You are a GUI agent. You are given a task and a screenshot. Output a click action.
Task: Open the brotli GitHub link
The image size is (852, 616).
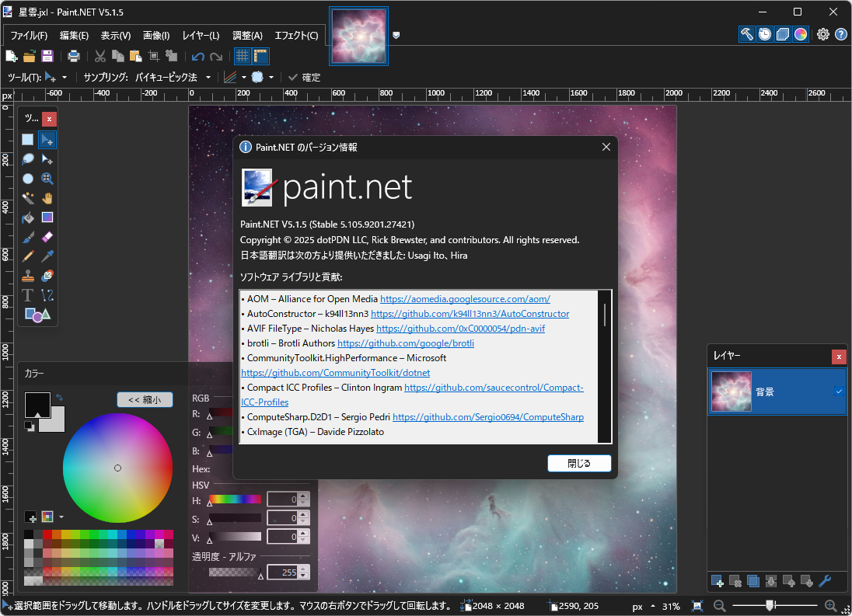(406, 343)
